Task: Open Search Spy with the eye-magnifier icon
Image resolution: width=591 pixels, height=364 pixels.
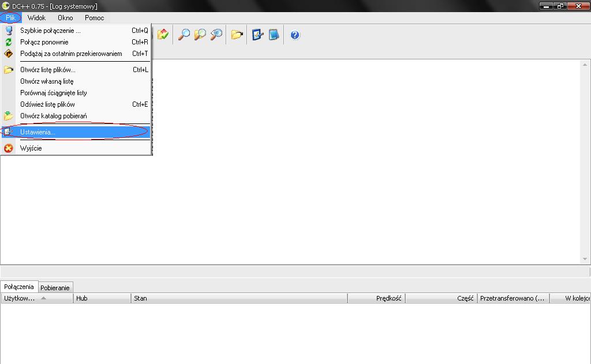Action: pyautogui.click(x=216, y=35)
